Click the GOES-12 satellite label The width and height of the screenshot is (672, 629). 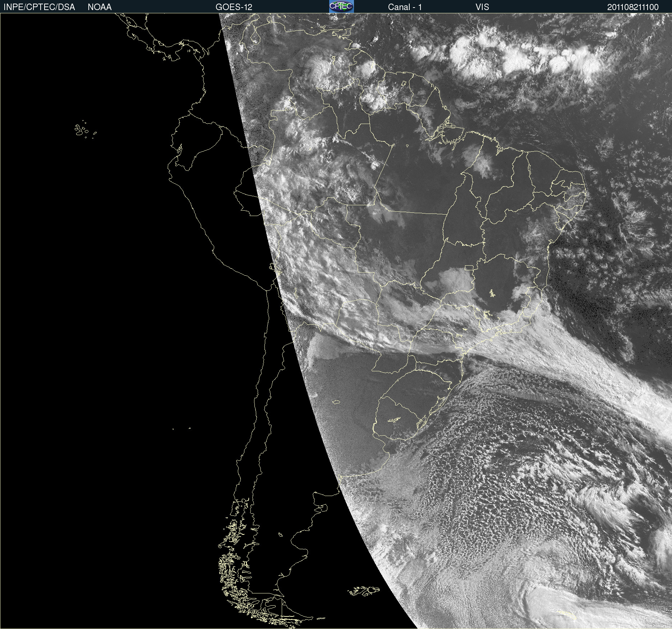tap(234, 7)
